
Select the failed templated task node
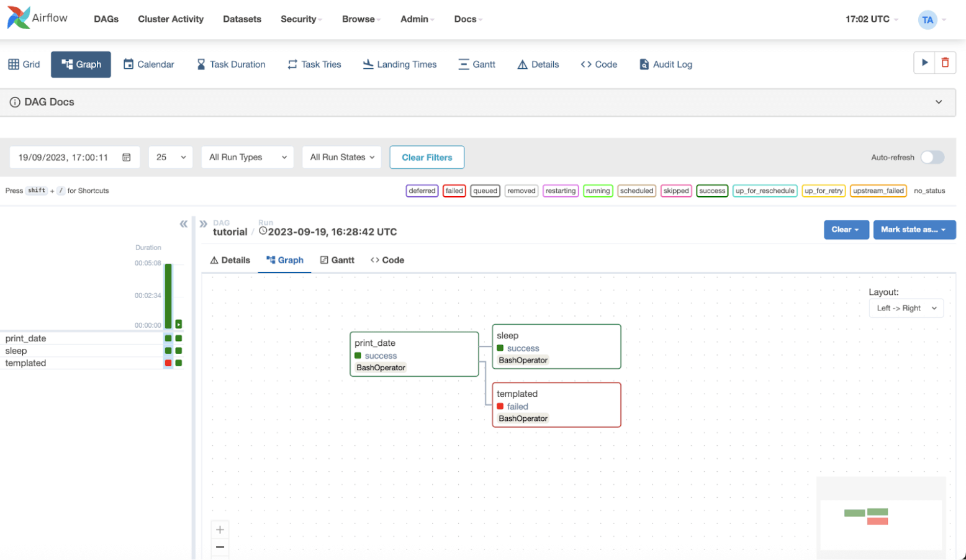click(556, 405)
